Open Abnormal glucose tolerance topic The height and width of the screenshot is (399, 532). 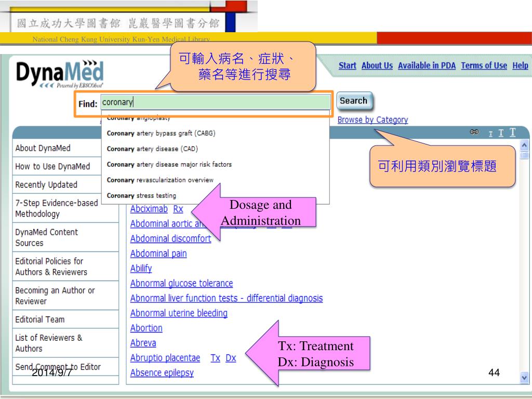click(x=181, y=284)
